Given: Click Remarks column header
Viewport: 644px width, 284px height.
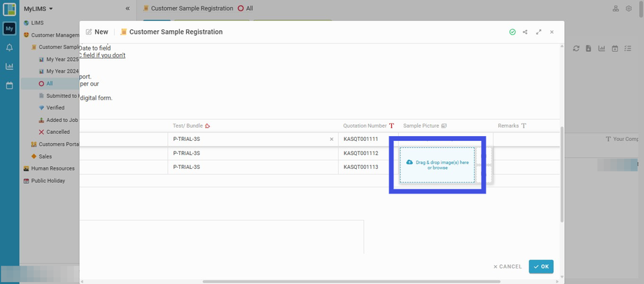Looking at the screenshot, I should [508, 126].
